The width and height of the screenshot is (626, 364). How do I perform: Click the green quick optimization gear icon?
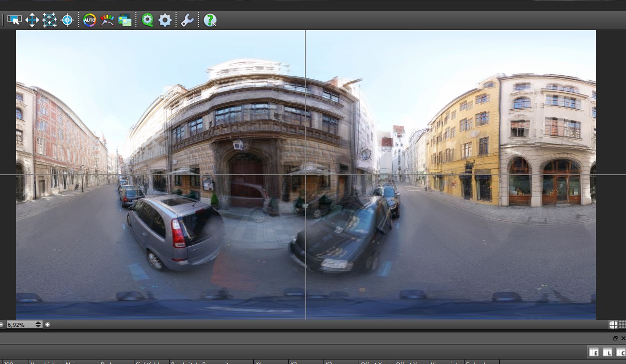[147, 20]
